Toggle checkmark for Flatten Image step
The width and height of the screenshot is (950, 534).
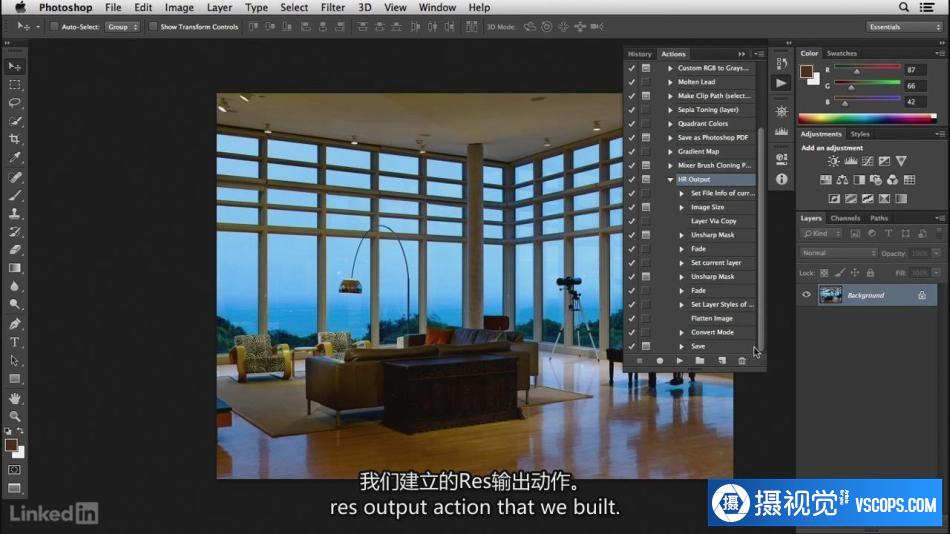tap(631, 318)
